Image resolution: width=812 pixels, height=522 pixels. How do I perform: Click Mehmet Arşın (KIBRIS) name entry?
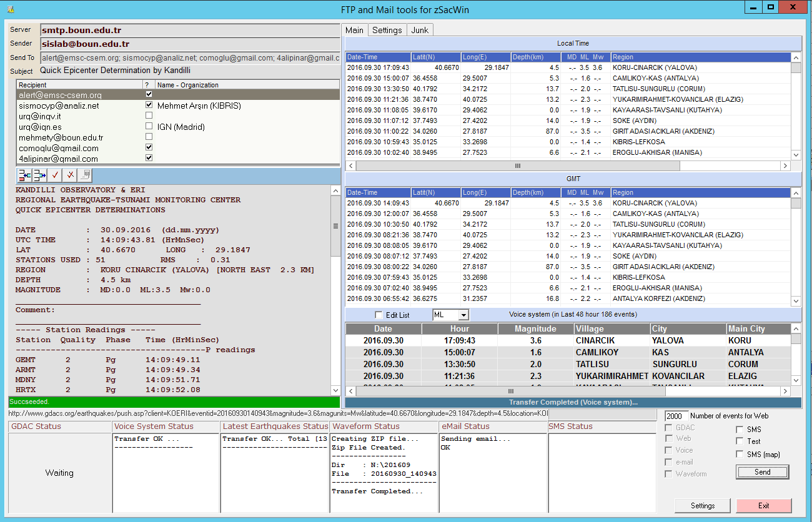coord(199,106)
